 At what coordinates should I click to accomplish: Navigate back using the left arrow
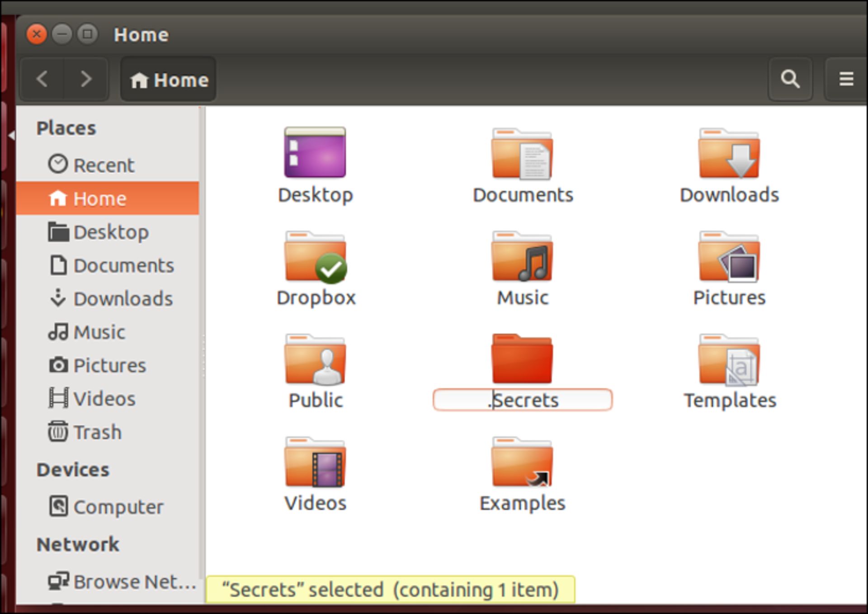click(42, 79)
